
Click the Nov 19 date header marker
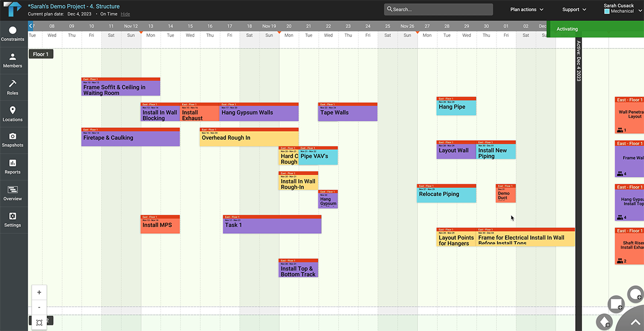[269, 26]
